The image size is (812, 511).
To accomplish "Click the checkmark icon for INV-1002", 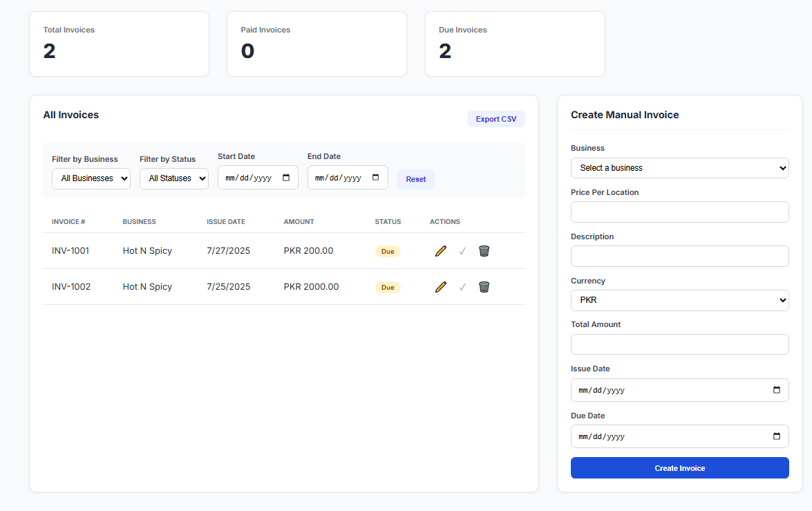I will [x=462, y=287].
